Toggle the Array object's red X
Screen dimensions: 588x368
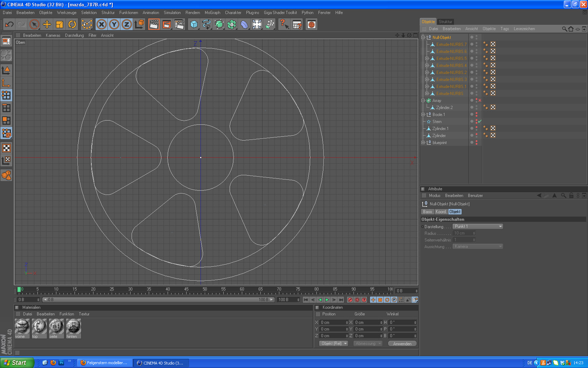480,101
